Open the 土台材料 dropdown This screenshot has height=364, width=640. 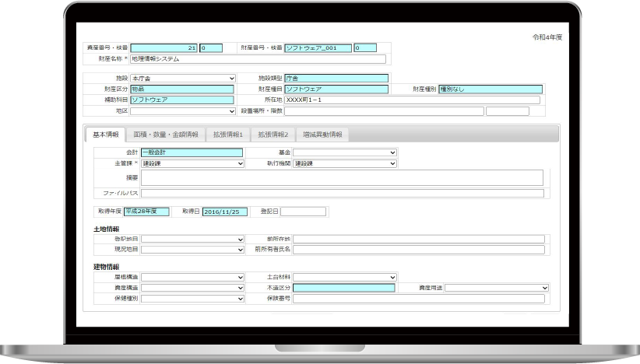[344, 277]
